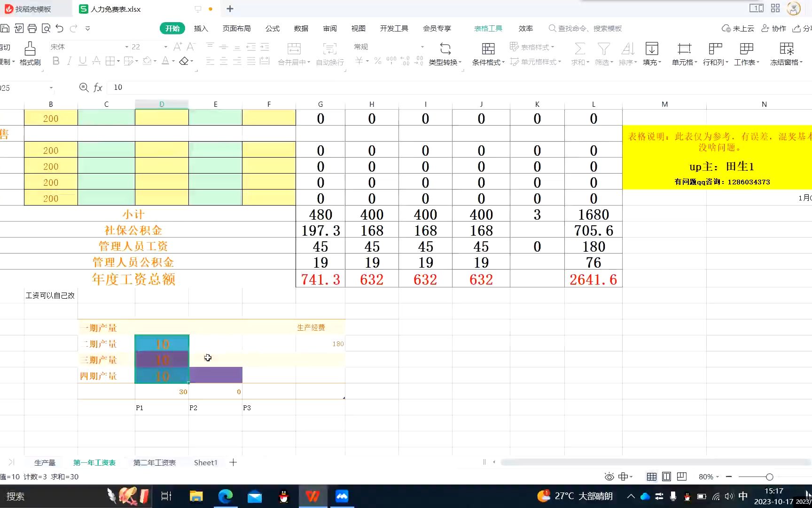
Task: Add a new sheet with plus button
Action: tap(233, 462)
